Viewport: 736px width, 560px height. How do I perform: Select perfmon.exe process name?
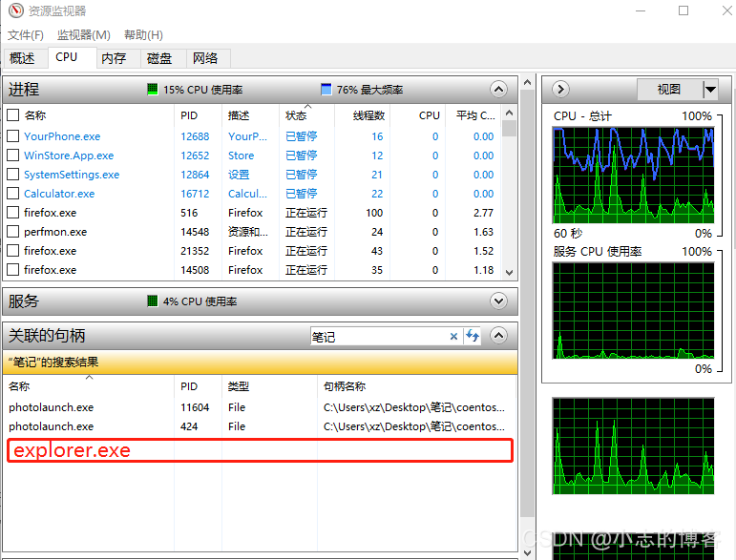(55, 232)
